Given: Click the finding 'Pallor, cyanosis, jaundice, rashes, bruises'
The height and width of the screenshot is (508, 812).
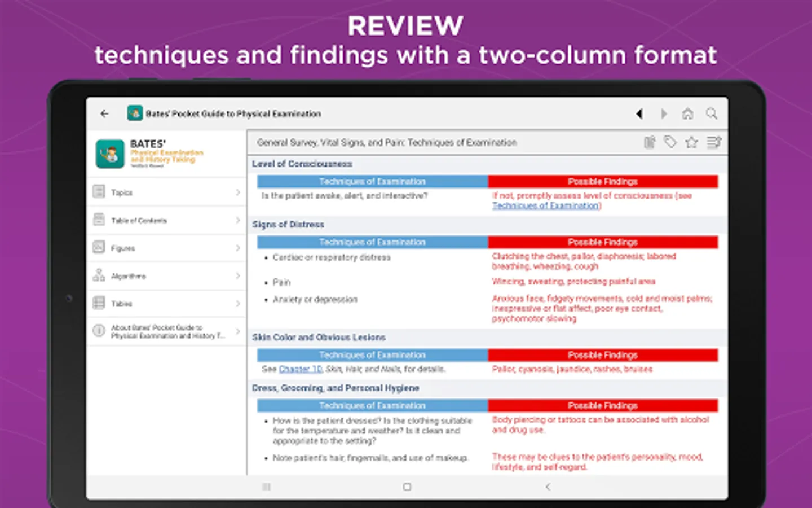Looking at the screenshot, I should click(572, 369).
